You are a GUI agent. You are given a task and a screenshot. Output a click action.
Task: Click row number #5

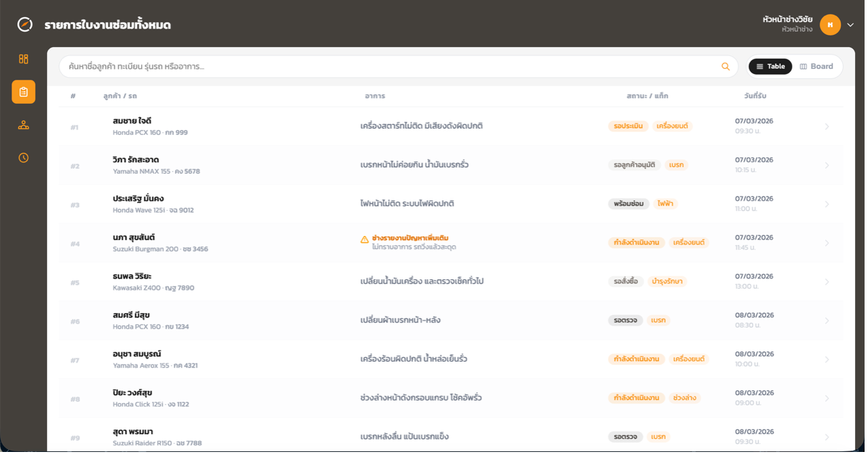[x=75, y=283]
